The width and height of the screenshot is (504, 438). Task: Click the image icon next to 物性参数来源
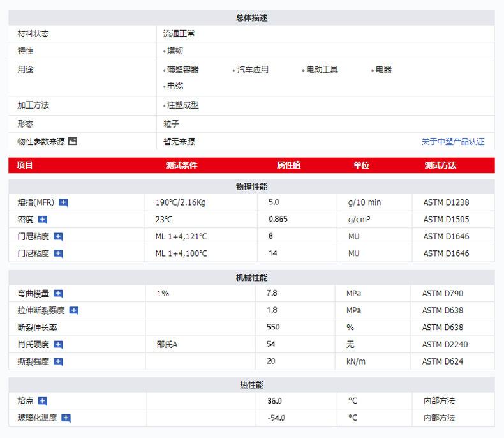coord(73,141)
